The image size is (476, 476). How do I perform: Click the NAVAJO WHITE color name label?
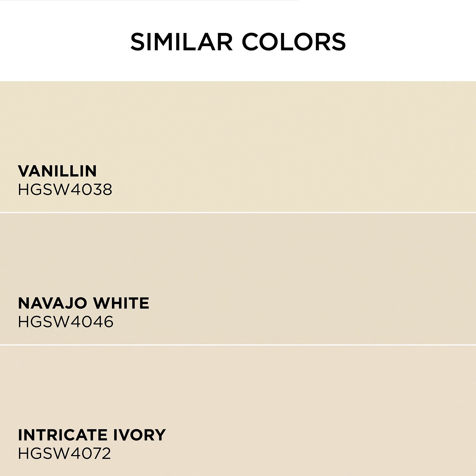point(84,303)
